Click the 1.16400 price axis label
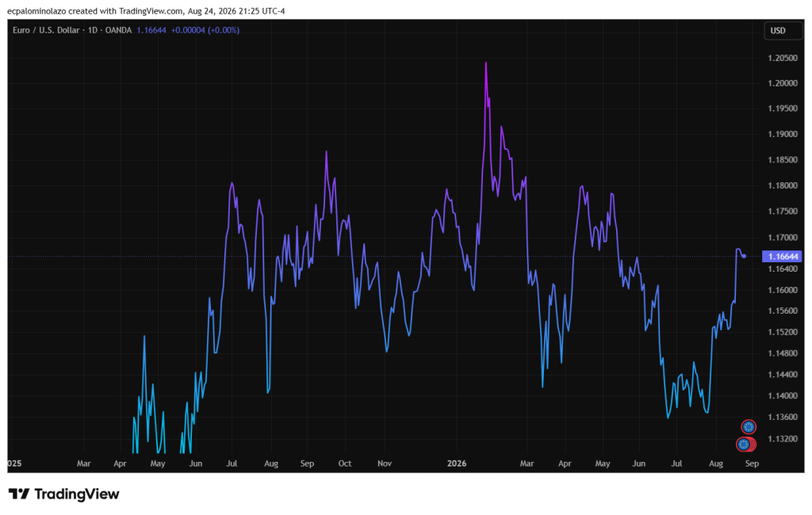This screenshot has width=812, height=515. tap(783, 269)
